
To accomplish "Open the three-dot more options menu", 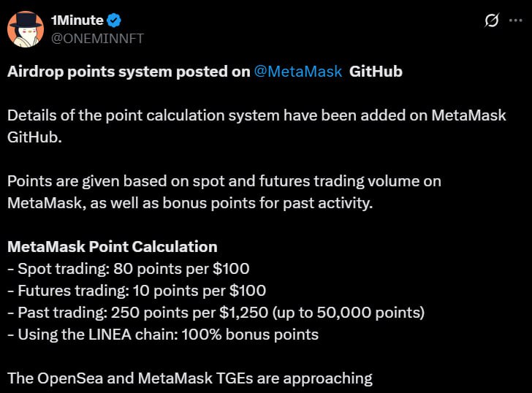I will click(516, 22).
